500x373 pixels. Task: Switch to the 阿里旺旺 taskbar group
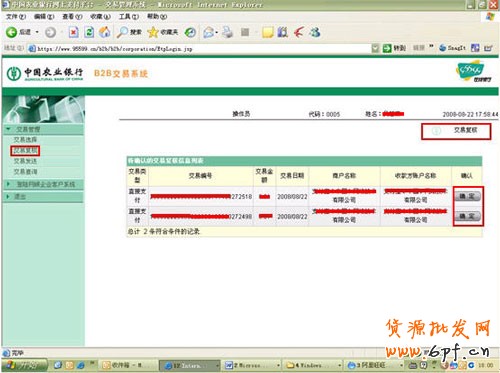click(x=373, y=365)
